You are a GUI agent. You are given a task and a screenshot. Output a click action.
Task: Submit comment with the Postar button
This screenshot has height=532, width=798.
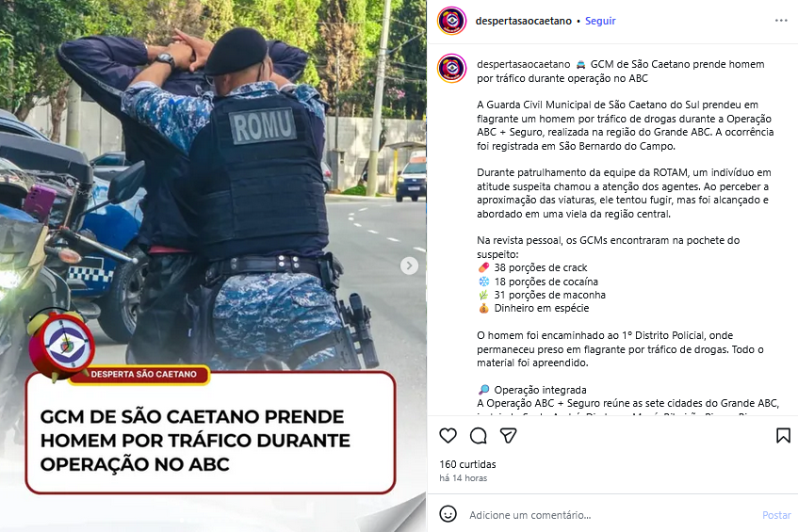(776, 515)
